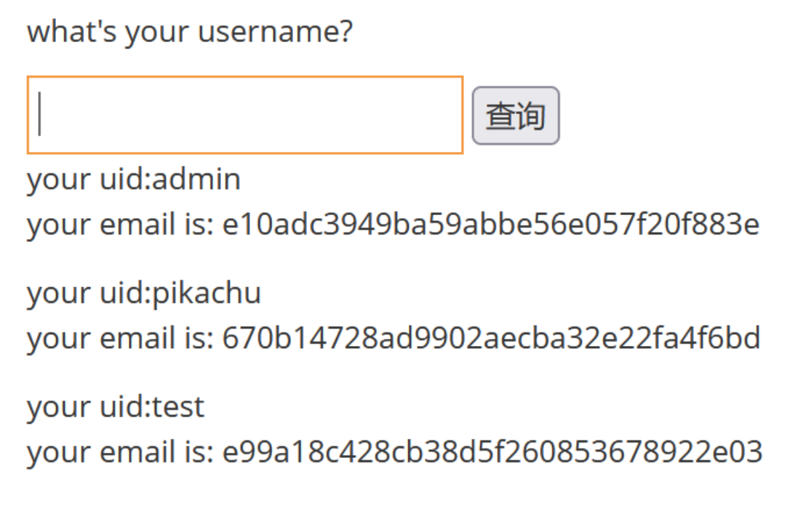
Task: Click "your email is:" label in pikachu entry
Action: tap(120, 338)
